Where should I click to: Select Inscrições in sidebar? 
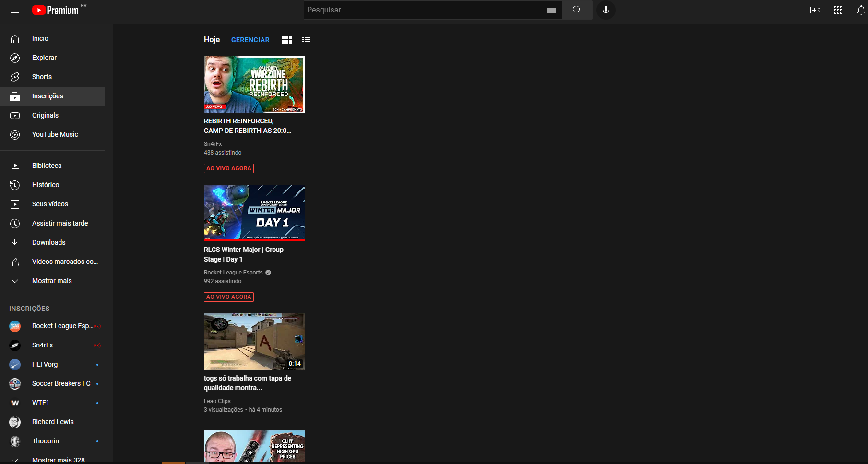(53, 96)
